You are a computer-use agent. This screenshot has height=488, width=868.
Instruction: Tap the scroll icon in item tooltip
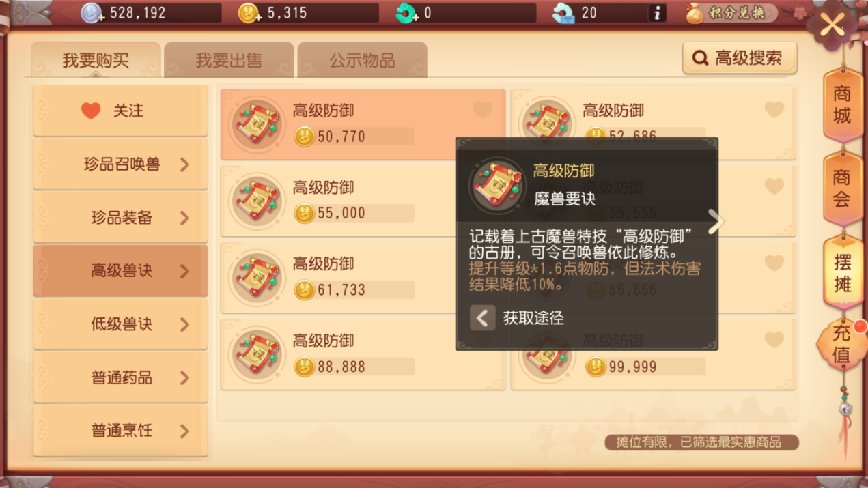[x=498, y=184]
